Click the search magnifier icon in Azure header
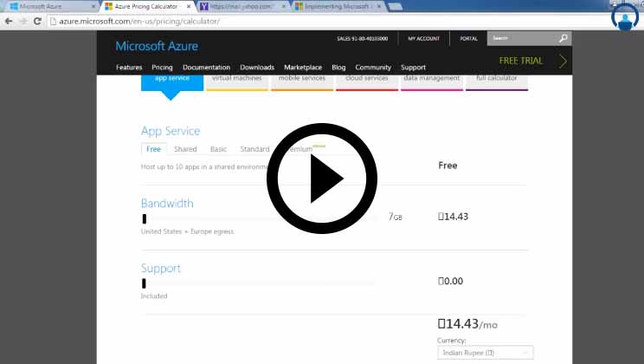 click(563, 38)
